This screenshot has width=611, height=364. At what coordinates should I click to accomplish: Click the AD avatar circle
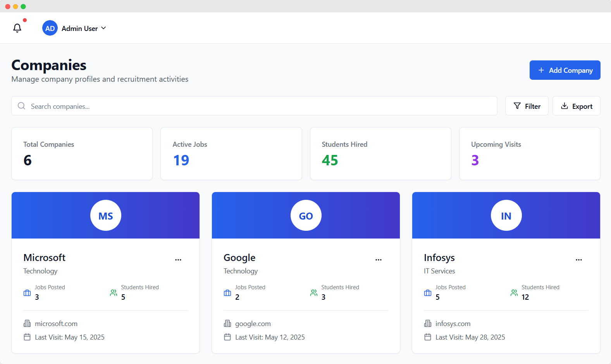click(x=50, y=28)
